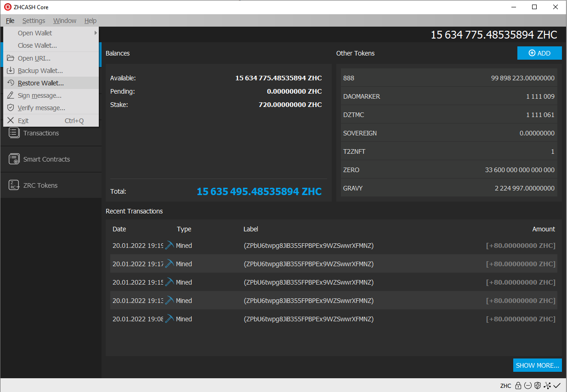The height and width of the screenshot is (392, 567).
Task: Click the wallet encryption lock icon in status bar
Action: (x=518, y=386)
